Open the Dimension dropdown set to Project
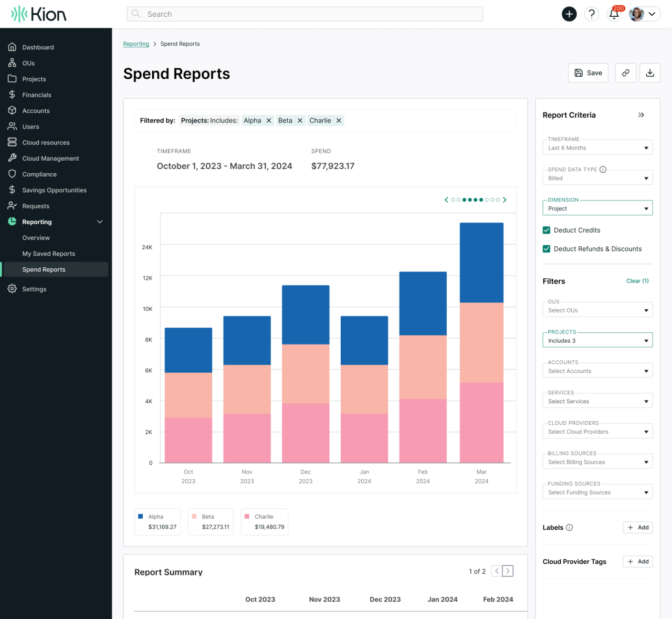Viewport: 672px width, 619px height. [597, 208]
